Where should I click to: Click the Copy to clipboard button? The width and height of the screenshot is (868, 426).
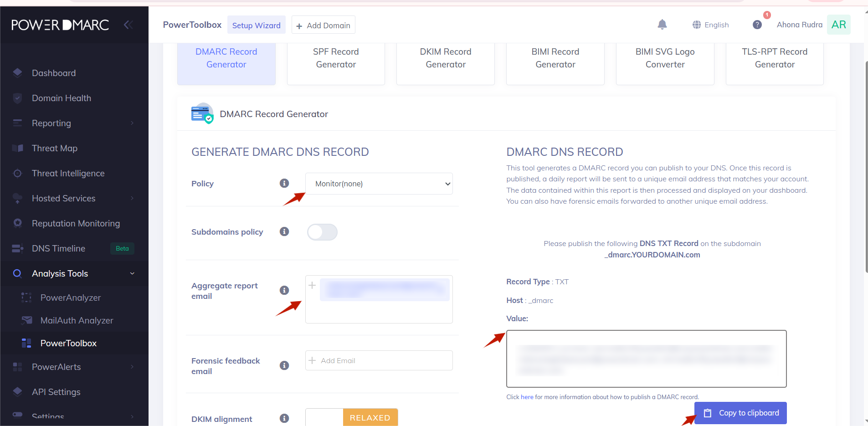740,413
